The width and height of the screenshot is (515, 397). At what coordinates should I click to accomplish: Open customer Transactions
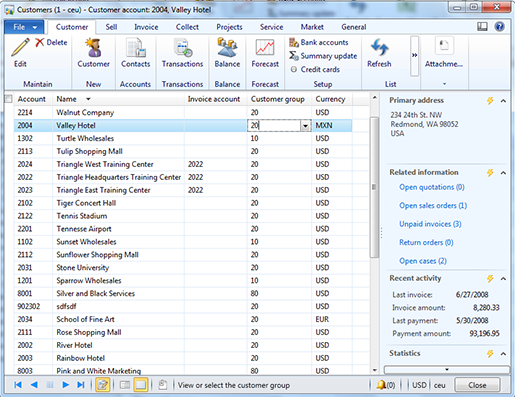(x=182, y=53)
